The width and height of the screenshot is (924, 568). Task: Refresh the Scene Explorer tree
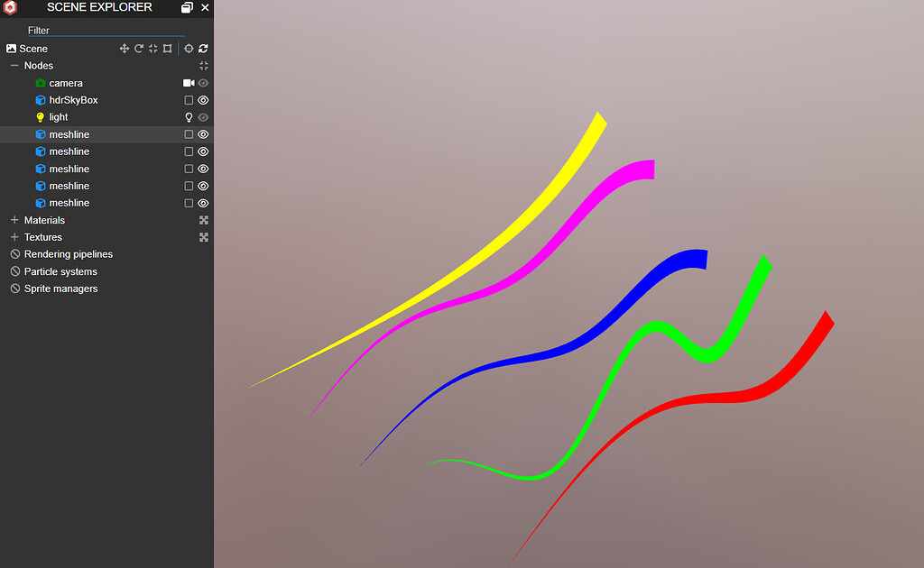203,49
